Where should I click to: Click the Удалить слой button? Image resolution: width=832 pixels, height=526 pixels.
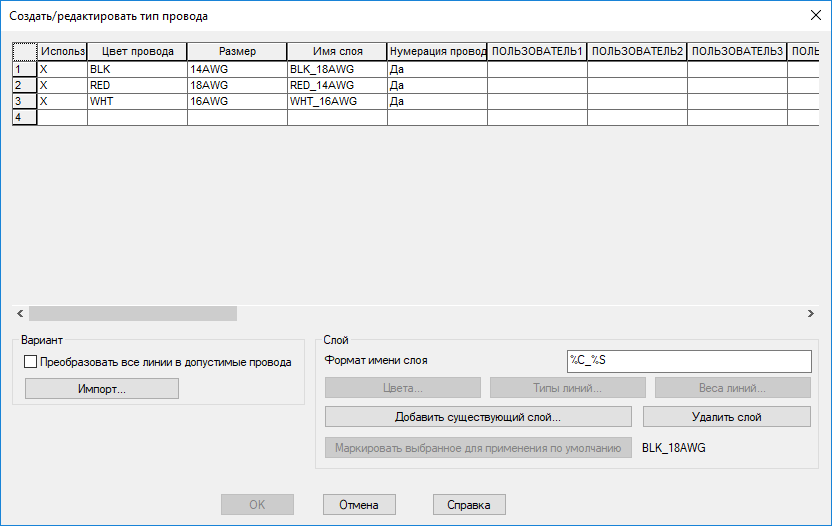(727, 417)
